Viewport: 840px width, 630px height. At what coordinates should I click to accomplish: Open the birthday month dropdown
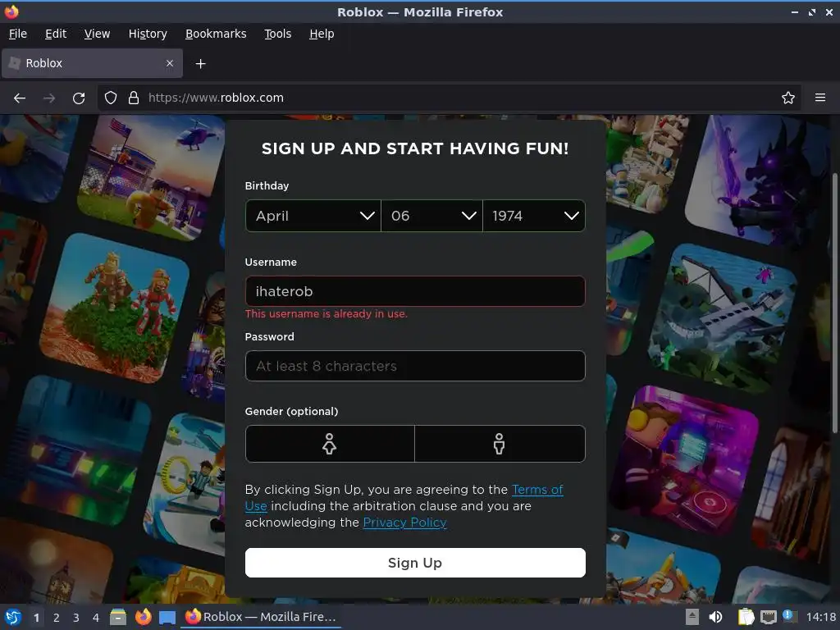(x=313, y=216)
